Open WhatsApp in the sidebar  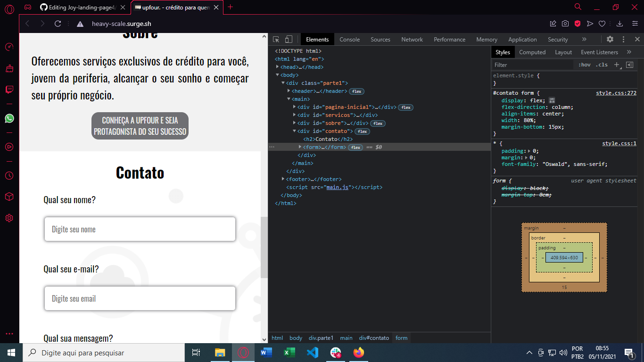(x=9, y=118)
